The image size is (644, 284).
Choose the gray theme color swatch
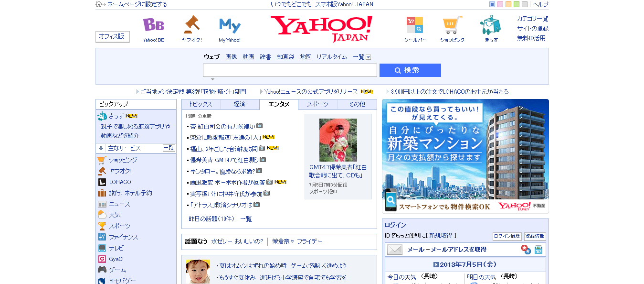coord(525,4)
